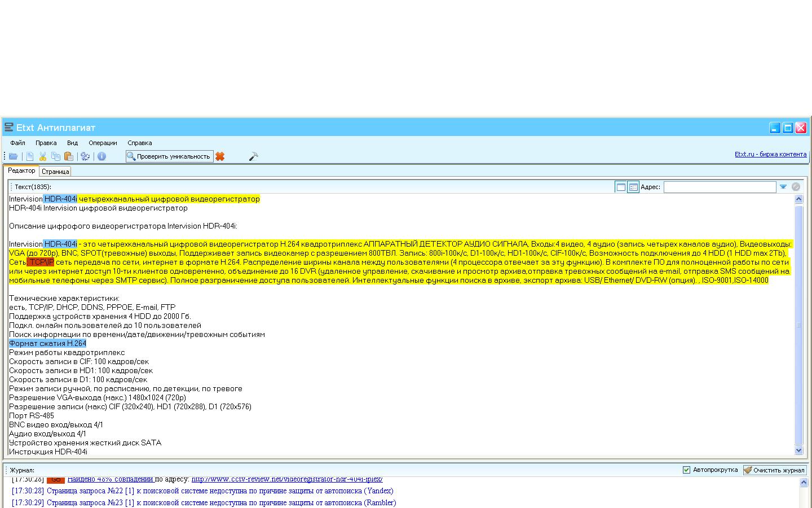The width and height of the screenshot is (812, 508).
Task: Paste from clipboard icon in toolbar
Action: click(69, 156)
